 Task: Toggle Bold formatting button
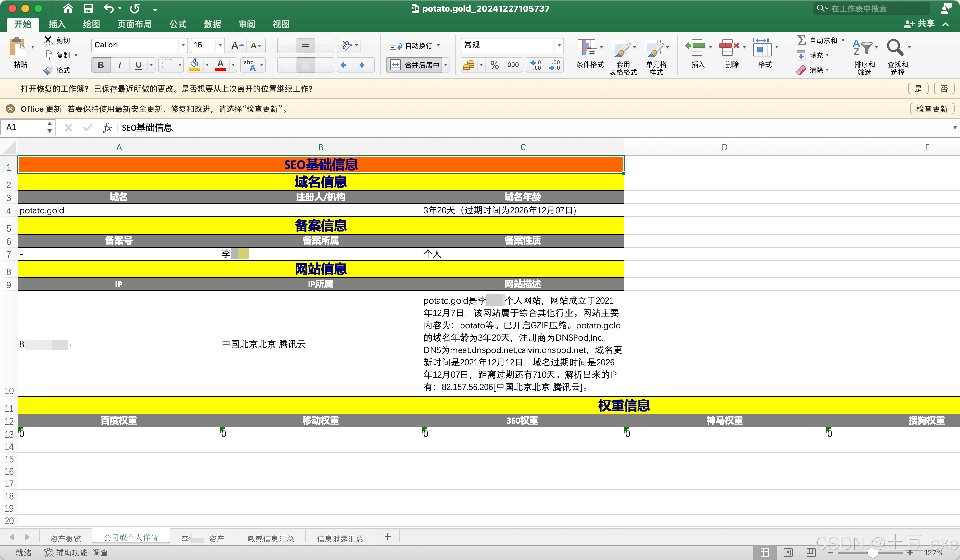pos(101,65)
